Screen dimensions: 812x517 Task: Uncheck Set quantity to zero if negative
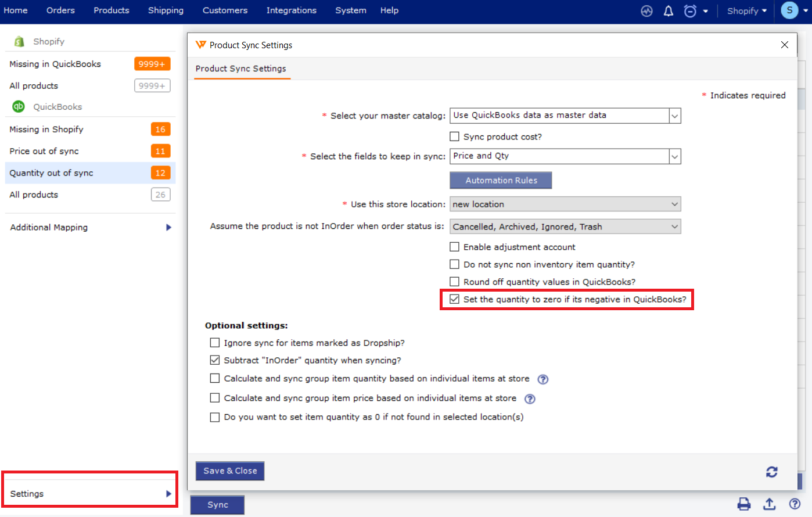point(455,299)
